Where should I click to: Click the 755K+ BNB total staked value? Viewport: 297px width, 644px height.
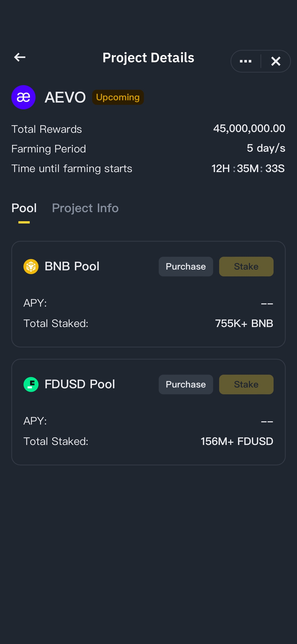point(244,323)
